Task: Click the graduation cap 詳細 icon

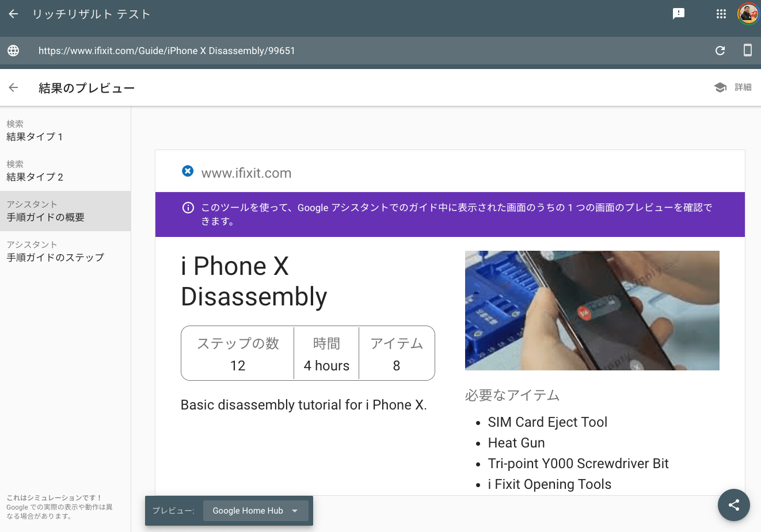Action: pos(720,87)
